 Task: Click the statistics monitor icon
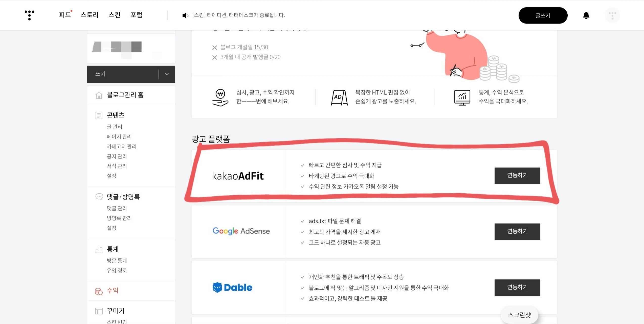tap(462, 97)
